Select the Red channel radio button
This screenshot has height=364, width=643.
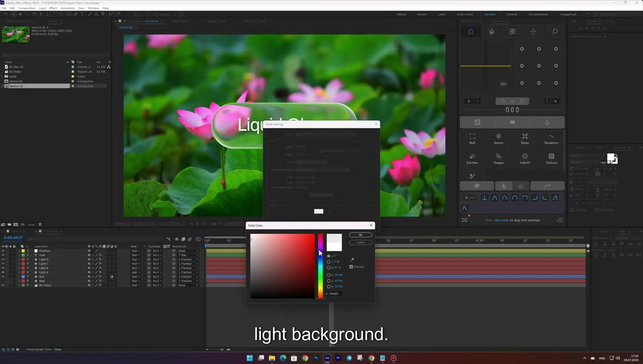pyautogui.click(x=329, y=275)
